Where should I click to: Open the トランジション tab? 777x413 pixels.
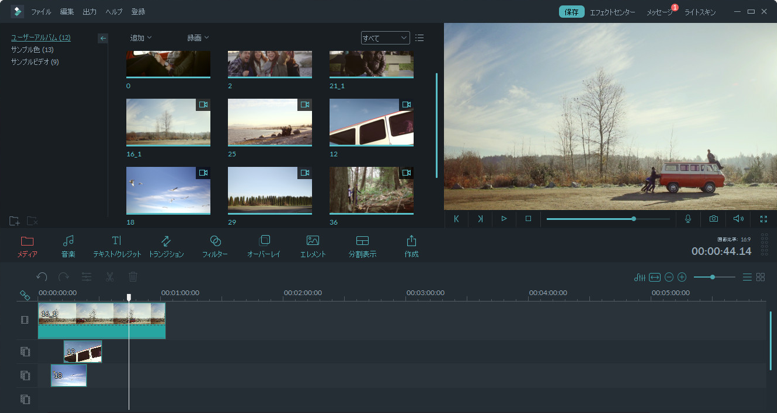(166, 246)
